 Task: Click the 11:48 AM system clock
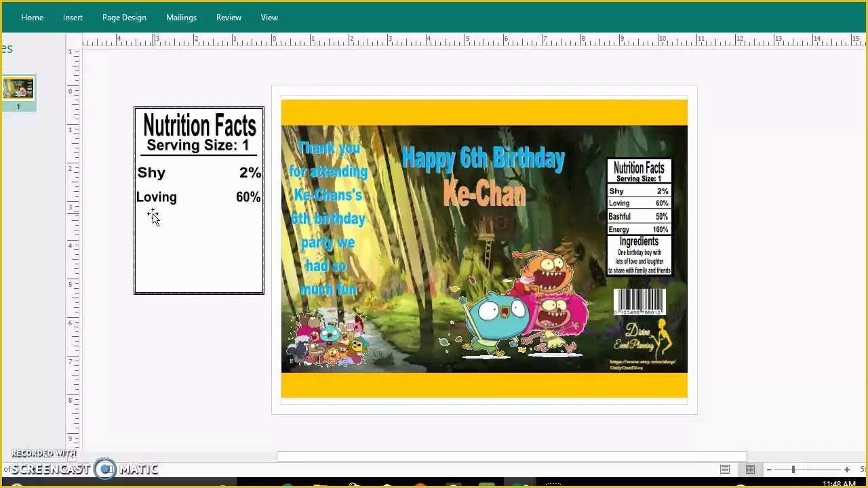[839, 484]
